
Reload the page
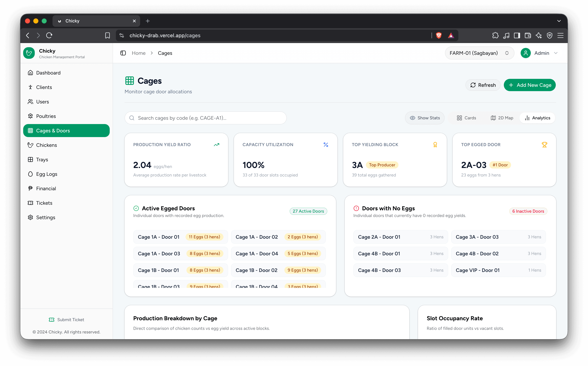point(49,35)
